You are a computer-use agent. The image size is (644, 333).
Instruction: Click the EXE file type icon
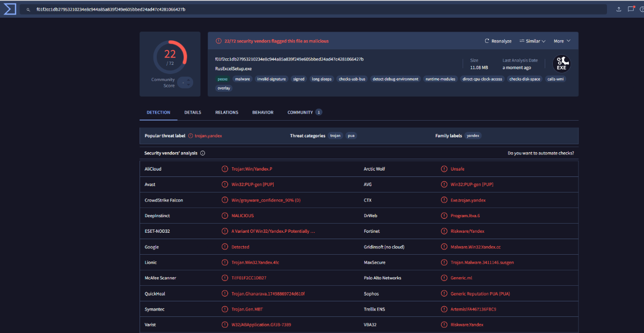point(561,64)
